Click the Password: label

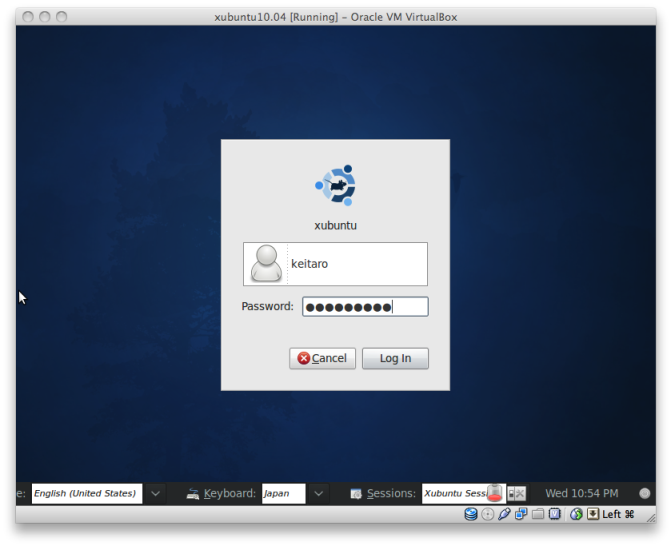[x=267, y=306]
